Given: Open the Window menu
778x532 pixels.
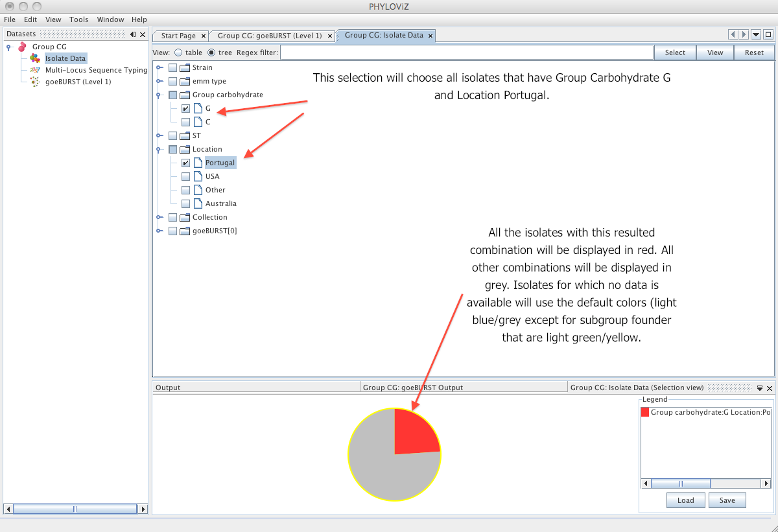Looking at the screenshot, I should [110, 19].
